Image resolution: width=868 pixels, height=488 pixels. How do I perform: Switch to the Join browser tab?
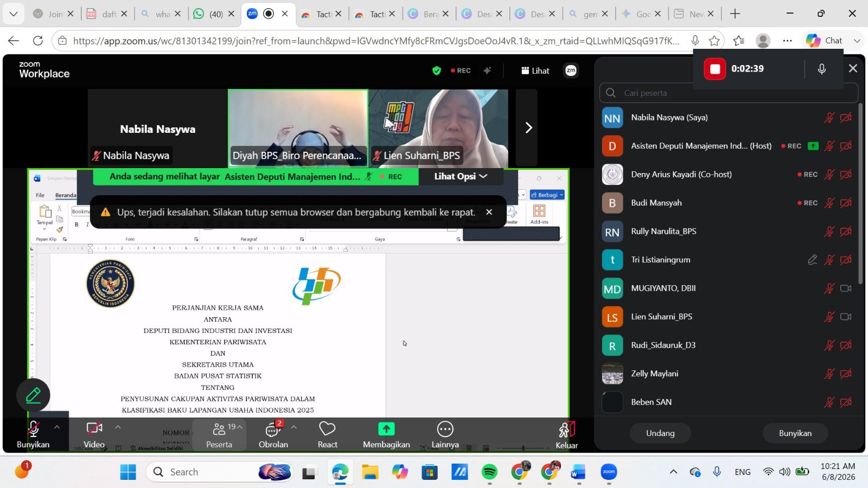click(54, 14)
